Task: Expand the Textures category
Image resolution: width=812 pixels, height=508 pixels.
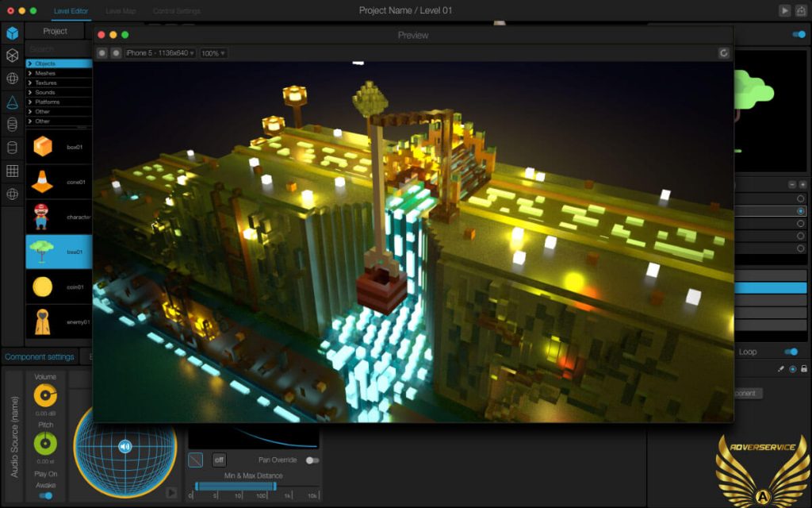Action: [59, 83]
